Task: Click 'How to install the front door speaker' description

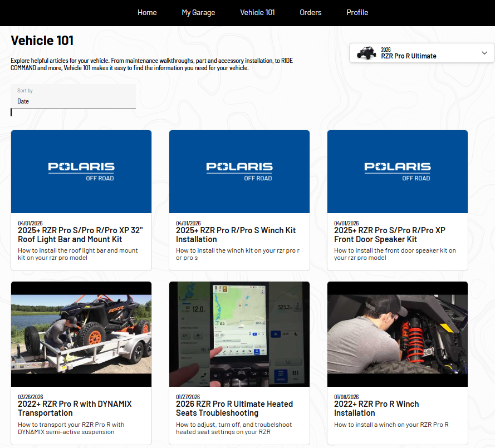Action: (395, 254)
